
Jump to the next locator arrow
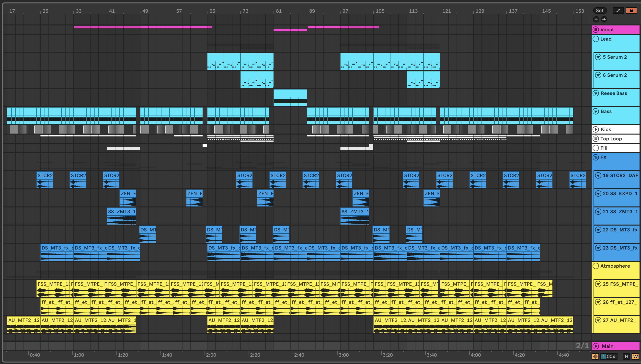pyautogui.click(x=604, y=19)
